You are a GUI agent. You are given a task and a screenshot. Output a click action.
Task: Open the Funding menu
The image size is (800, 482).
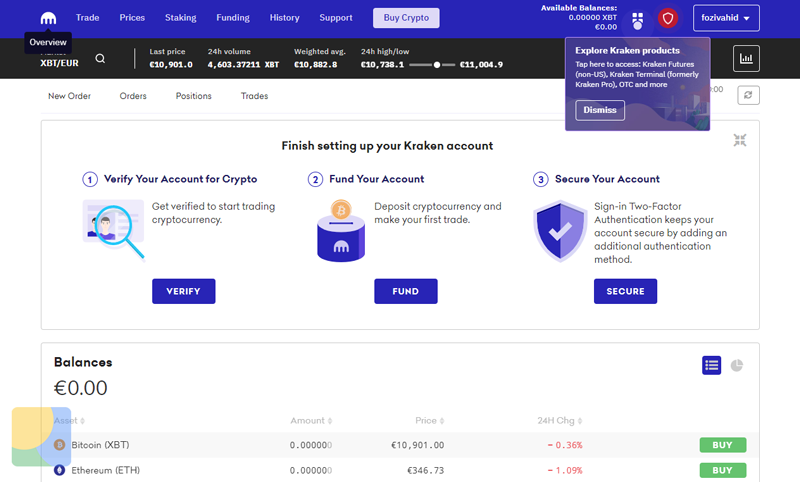[233, 18]
